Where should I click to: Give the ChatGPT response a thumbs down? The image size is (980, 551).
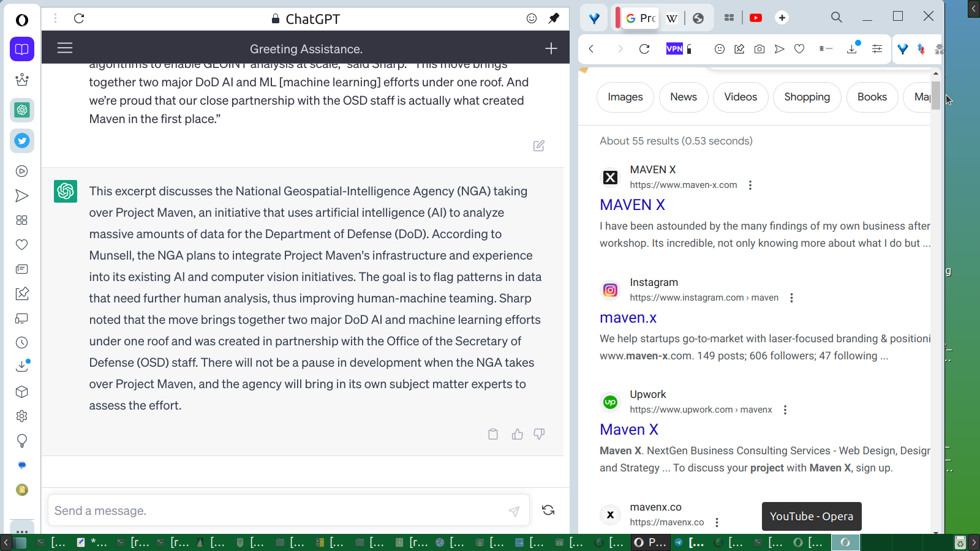point(539,434)
